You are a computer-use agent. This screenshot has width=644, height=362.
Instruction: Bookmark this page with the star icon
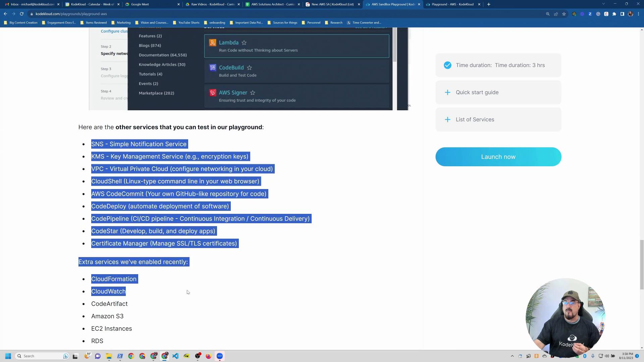[x=564, y=14]
